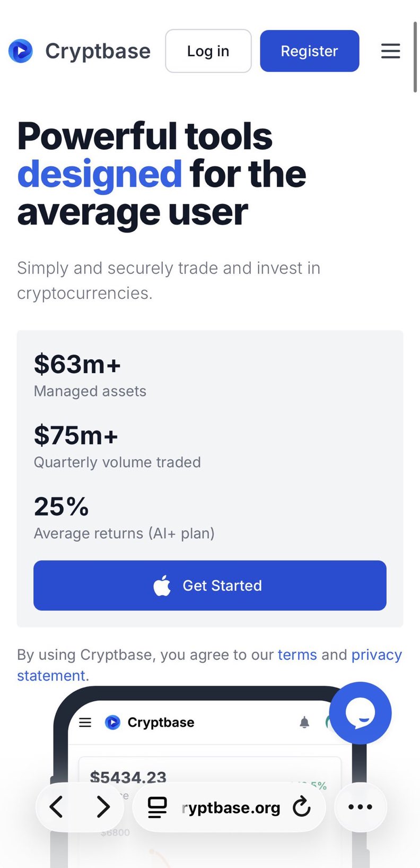
Task: Go back with the browser back arrow
Action: click(56, 807)
